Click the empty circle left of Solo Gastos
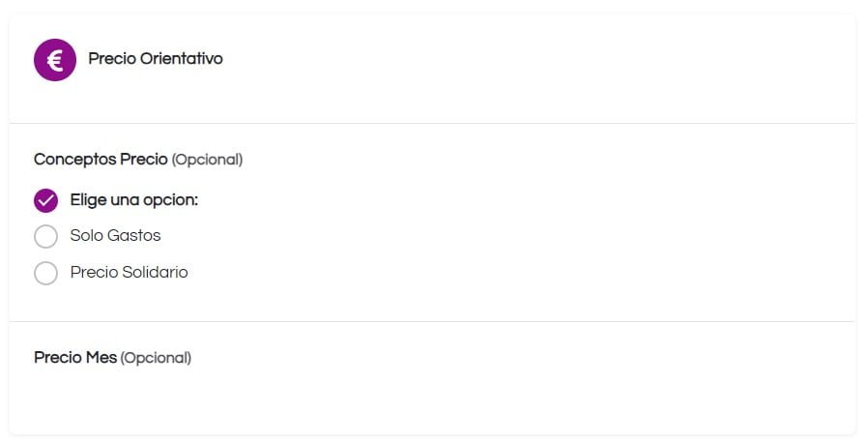 click(x=46, y=237)
